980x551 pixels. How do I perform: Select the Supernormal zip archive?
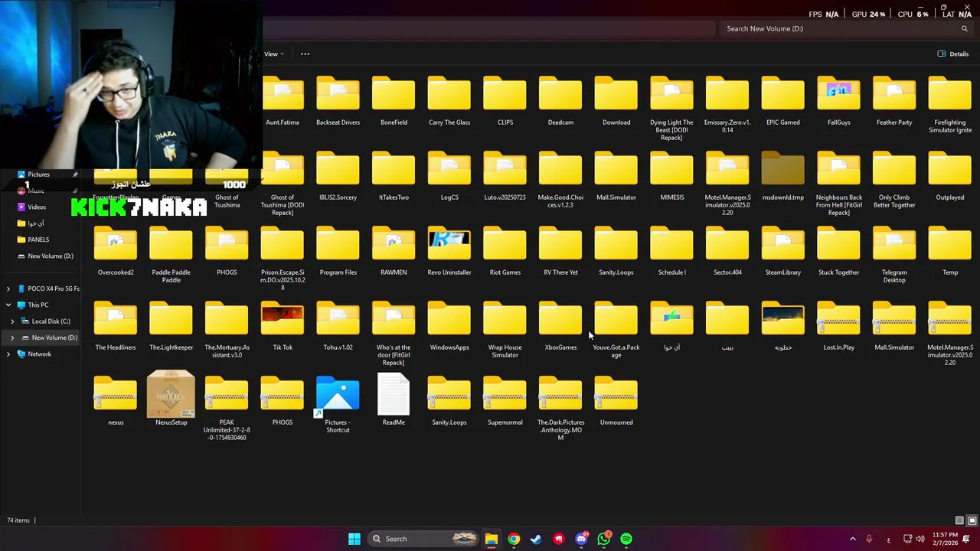pyautogui.click(x=505, y=401)
